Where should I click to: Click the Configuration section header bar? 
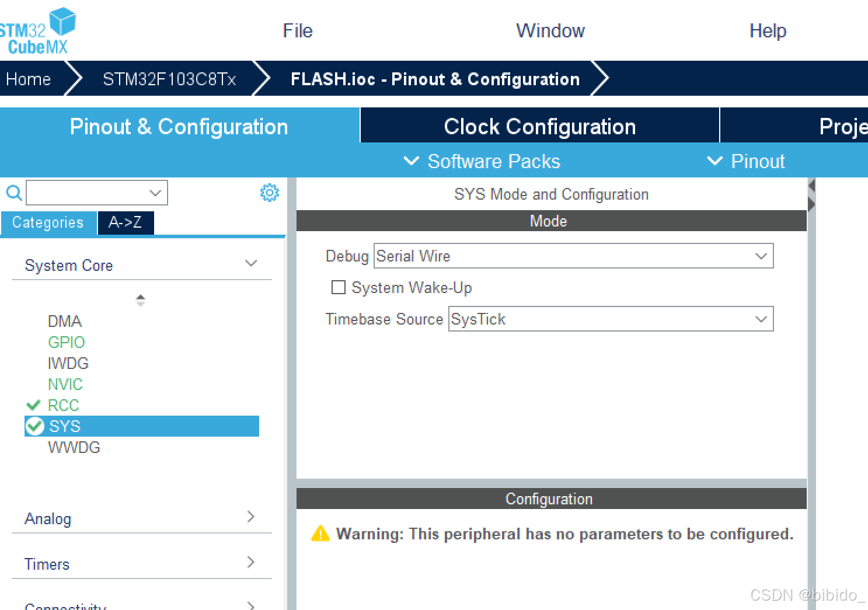[x=551, y=499]
